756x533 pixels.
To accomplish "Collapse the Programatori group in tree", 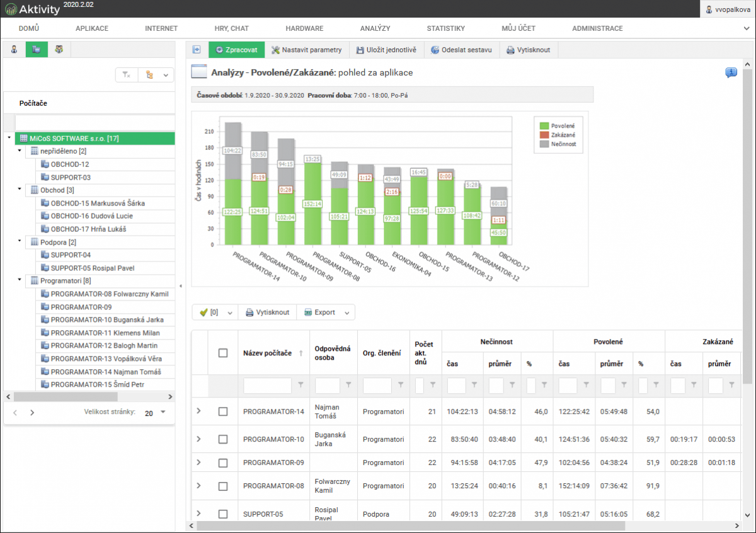I will 20,280.
